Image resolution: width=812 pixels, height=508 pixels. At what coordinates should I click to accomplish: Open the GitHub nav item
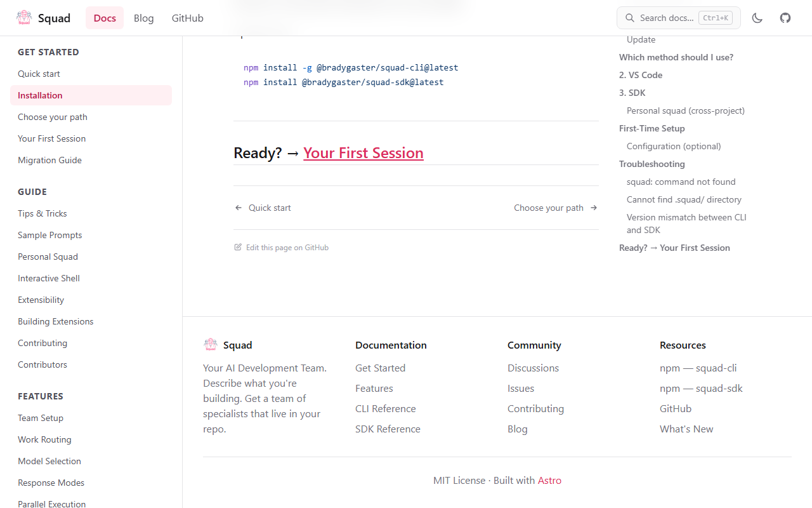[x=188, y=18]
